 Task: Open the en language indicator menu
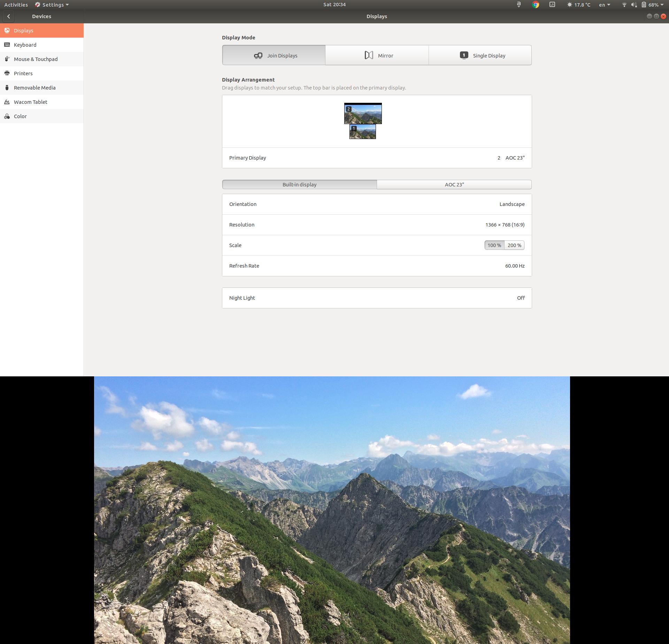coord(604,5)
